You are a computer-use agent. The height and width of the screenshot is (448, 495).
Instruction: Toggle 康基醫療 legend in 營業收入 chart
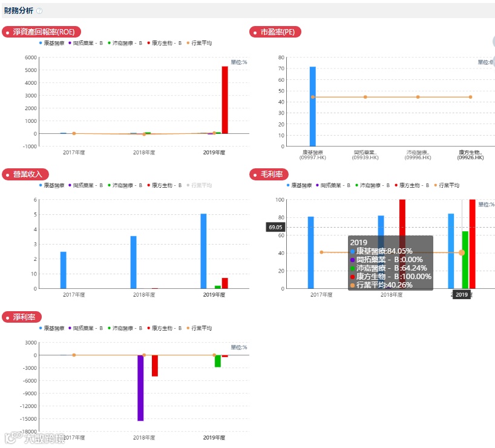51,185
